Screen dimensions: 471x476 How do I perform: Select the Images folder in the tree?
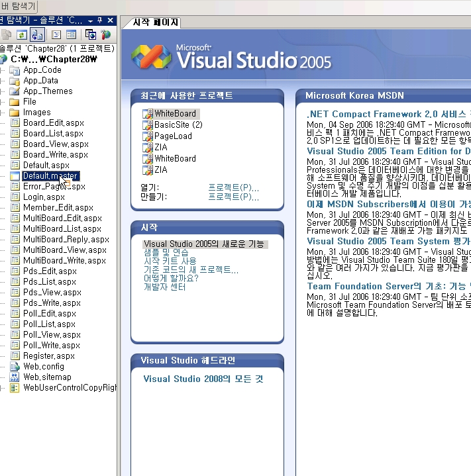[x=36, y=113]
